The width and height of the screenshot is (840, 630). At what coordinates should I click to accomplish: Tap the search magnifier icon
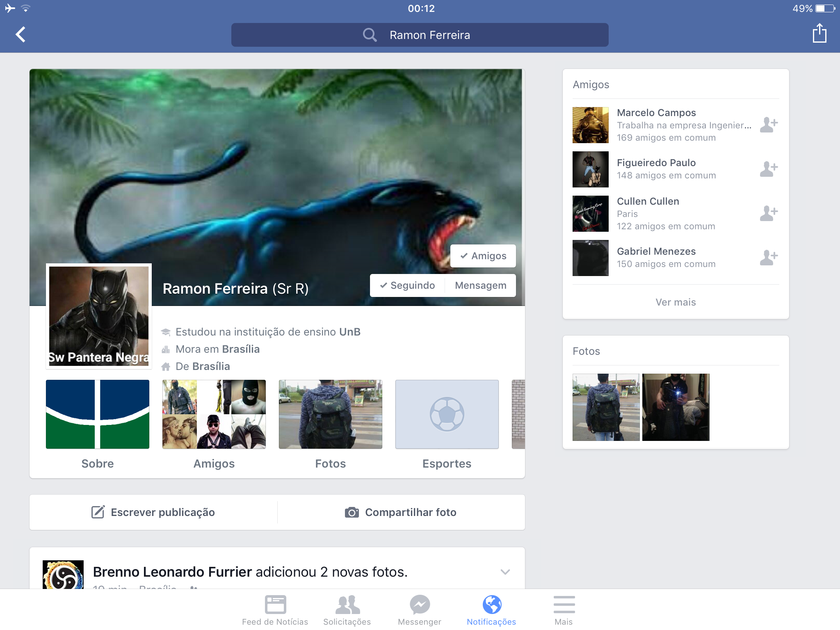[x=370, y=35]
